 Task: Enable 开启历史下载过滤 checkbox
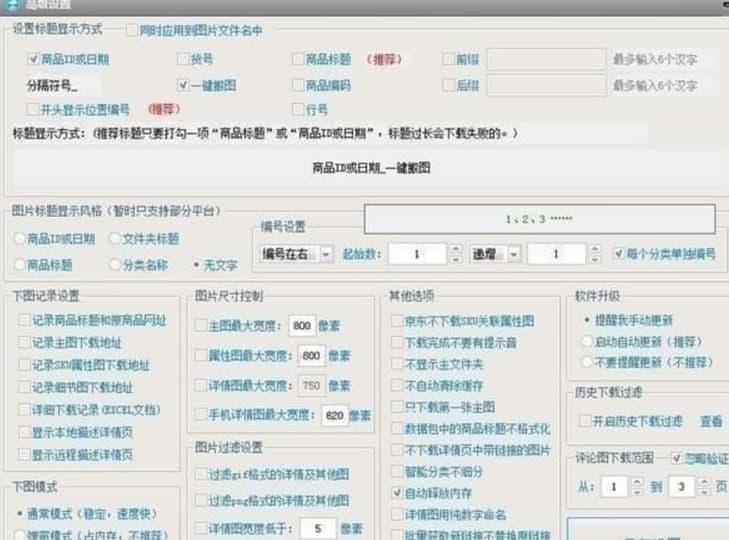pos(585,422)
